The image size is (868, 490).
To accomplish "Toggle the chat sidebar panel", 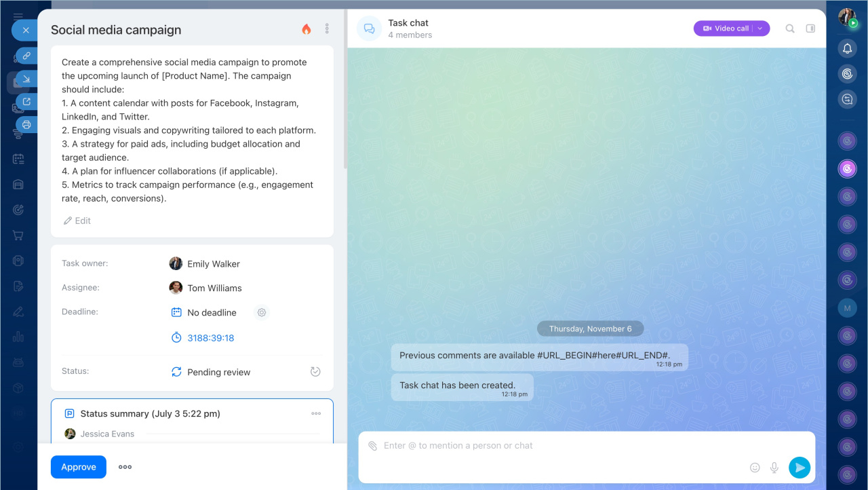I will click(810, 29).
